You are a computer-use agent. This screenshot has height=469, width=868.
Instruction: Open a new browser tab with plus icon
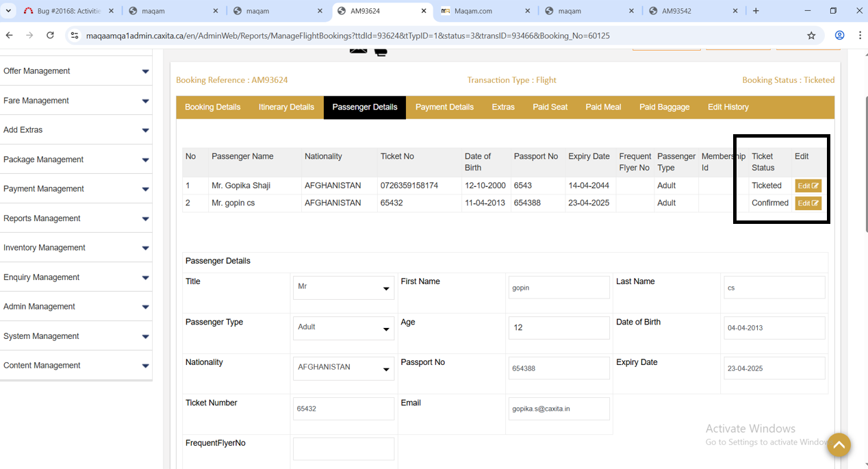pos(756,11)
